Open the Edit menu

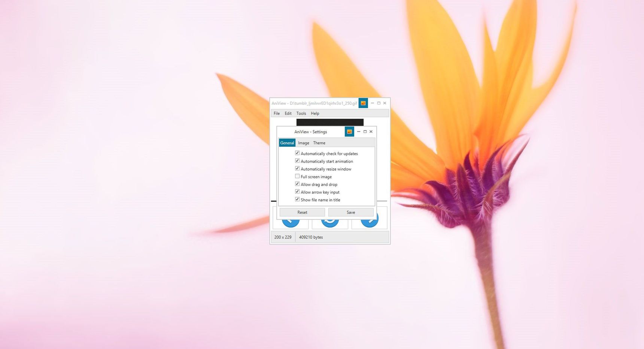(288, 113)
